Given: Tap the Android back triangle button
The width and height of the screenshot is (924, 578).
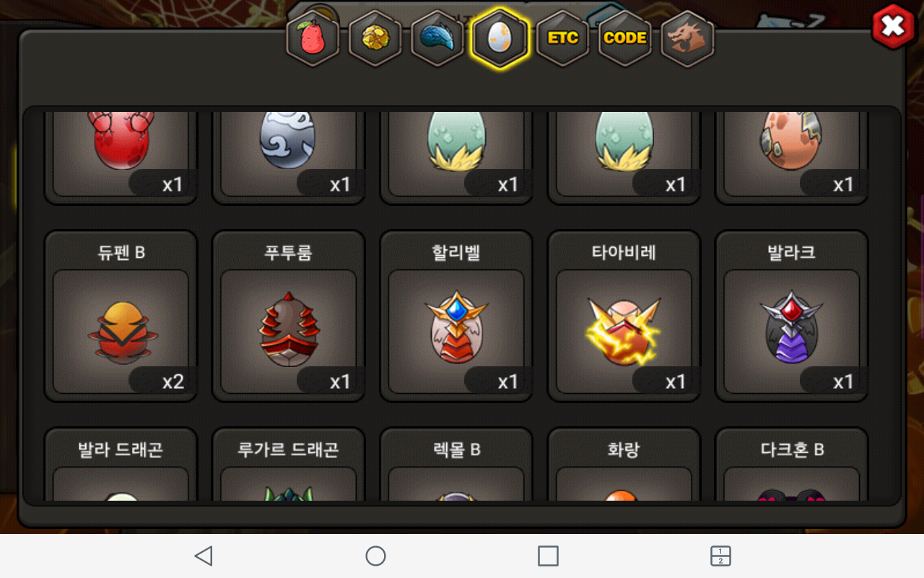Looking at the screenshot, I should 204,556.
